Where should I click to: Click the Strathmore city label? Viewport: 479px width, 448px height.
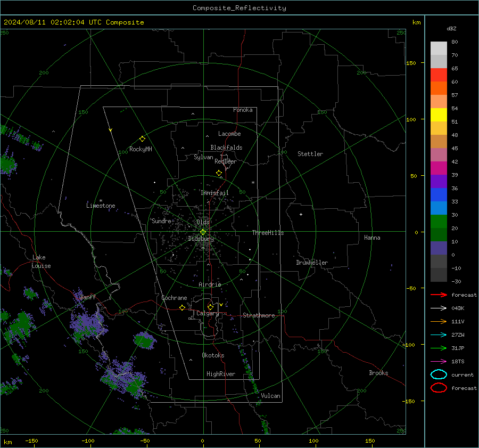tap(259, 315)
